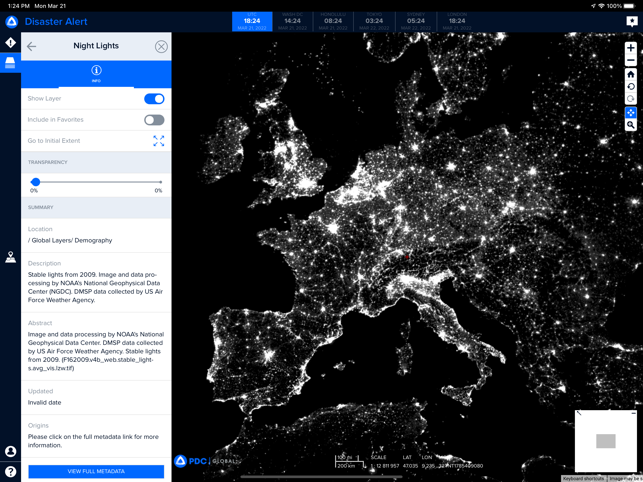The width and height of the screenshot is (643, 482).
Task: Go back with the left arrow
Action: [32, 46]
